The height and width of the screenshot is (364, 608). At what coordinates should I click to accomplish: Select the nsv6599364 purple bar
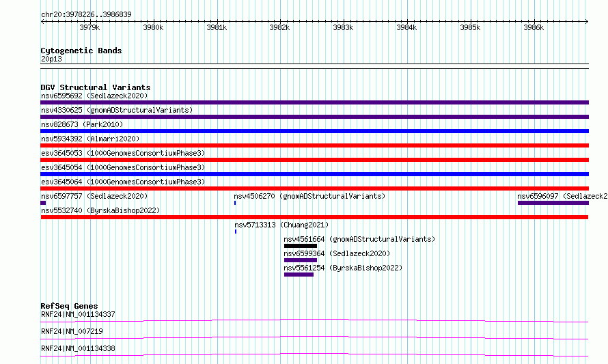point(301,260)
